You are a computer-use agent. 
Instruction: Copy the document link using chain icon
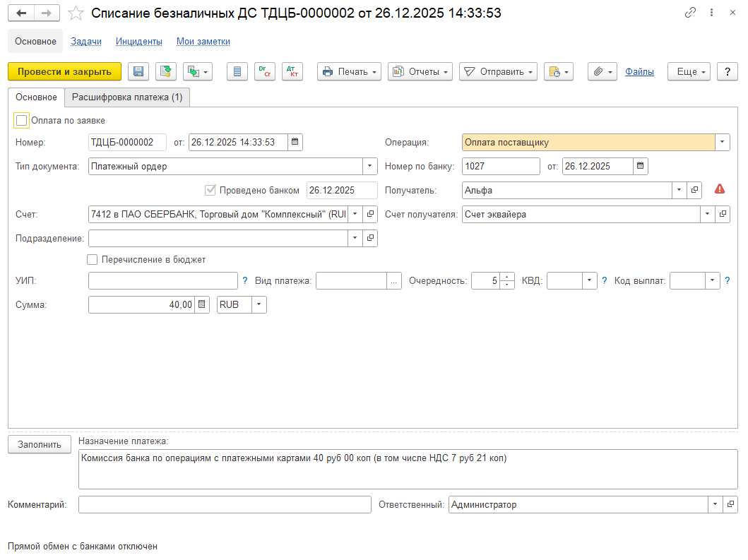coord(690,13)
